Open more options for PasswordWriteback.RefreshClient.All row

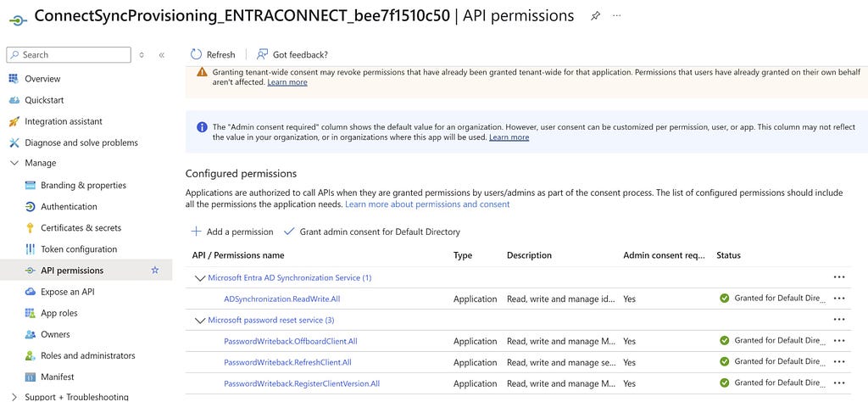pyautogui.click(x=838, y=362)
